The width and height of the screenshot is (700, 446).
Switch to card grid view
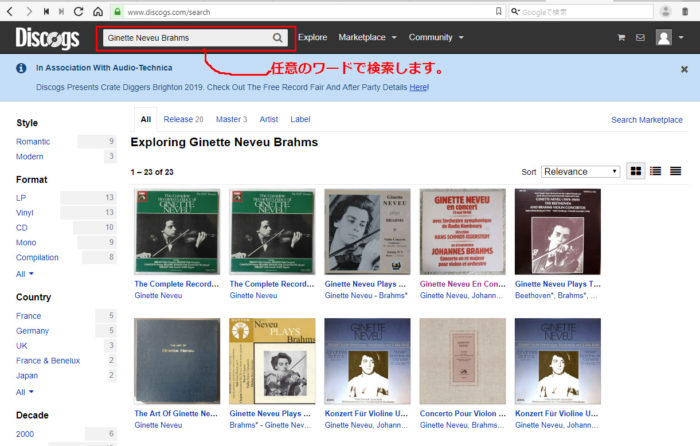636,171
